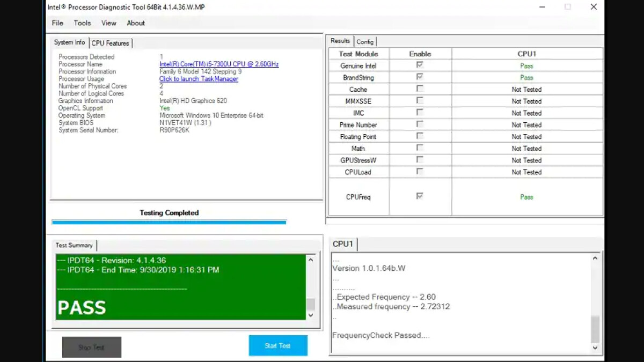The height and width of the screenshot is (362, 644).
Task: Click the IPDT64 End Time line
Action: [x=138, y=270]
